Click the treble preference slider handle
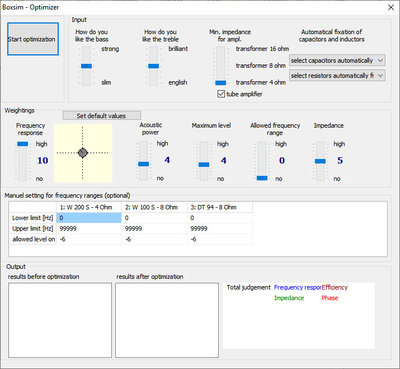The width and height of the screenshot is (400, 369). (x=154, y=66)
